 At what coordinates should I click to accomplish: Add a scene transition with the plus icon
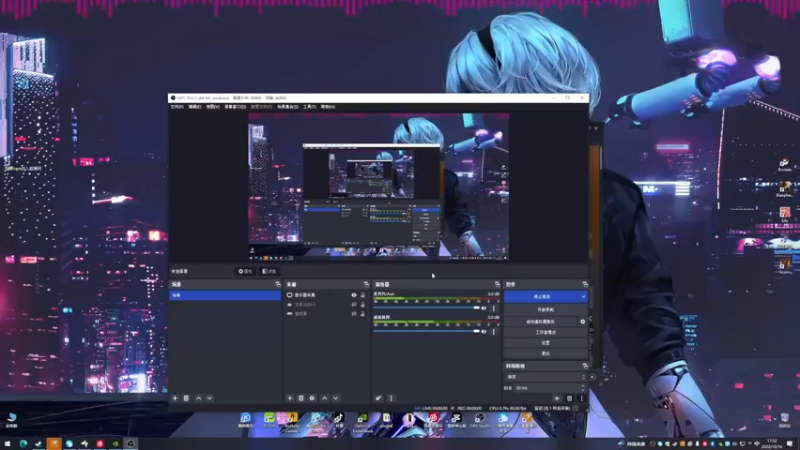coord(557,398)
